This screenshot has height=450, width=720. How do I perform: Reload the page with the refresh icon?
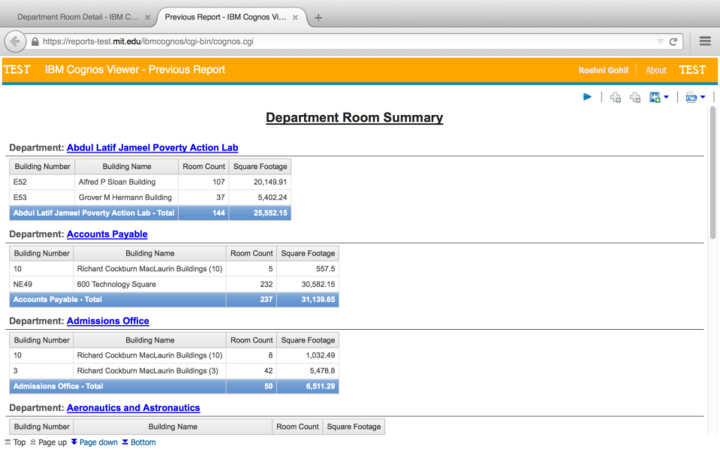click(674, 42)
